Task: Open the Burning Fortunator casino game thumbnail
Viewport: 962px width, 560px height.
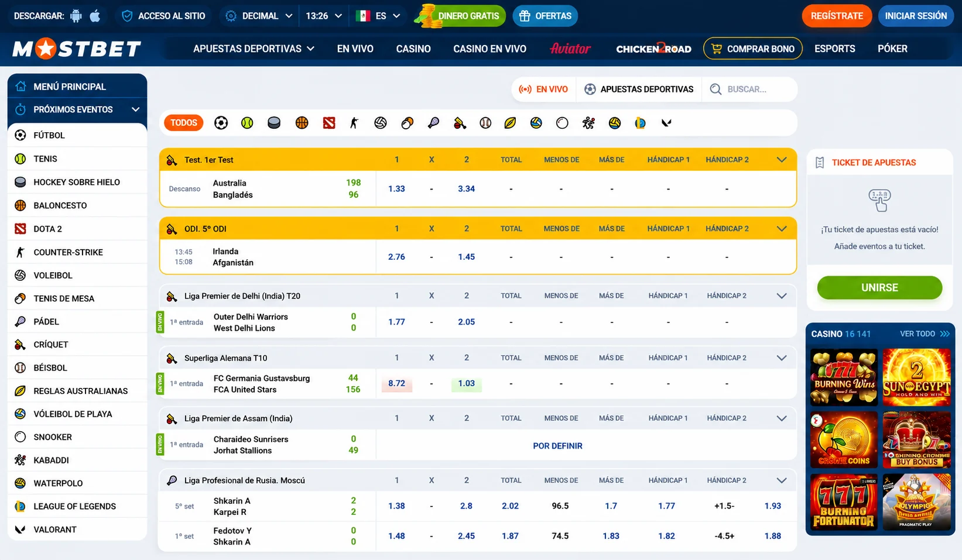Action: click(844, 503)
